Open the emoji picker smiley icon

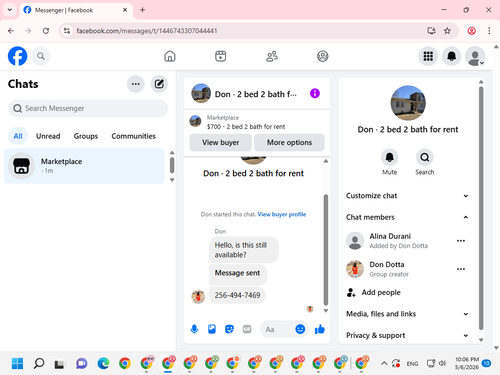[300, 329]
